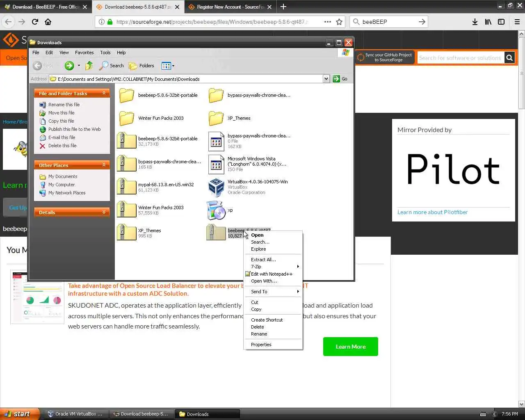Click SourceForge search magnifier button

(x=509, y=58)
